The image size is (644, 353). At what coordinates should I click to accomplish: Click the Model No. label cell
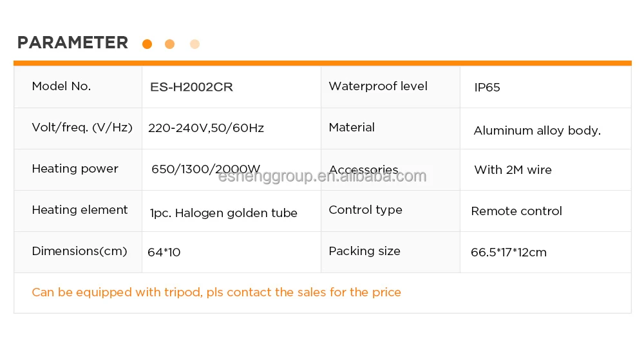(x=61, y=86)
